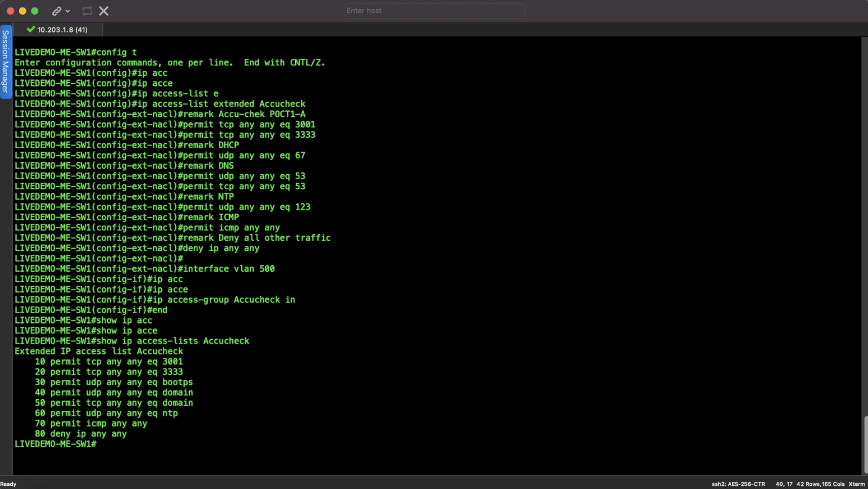Click the Disconnect X icon
Viewport: 868px width, 489px height.
[x=104, y=11]
